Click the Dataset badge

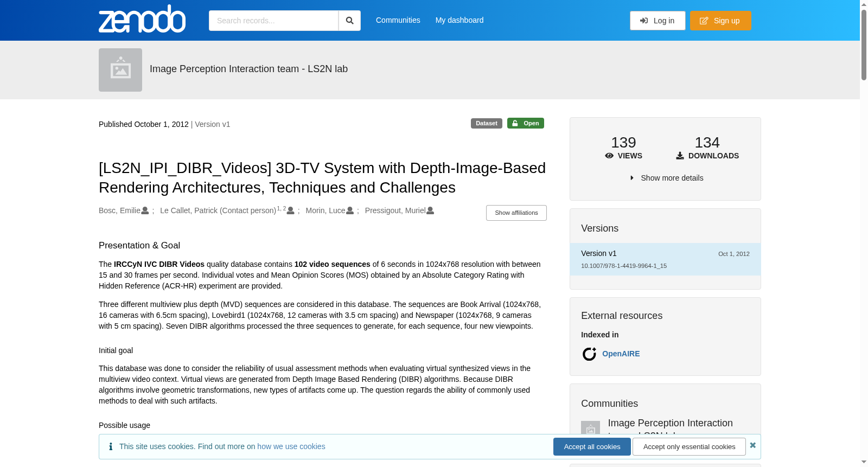487,123
